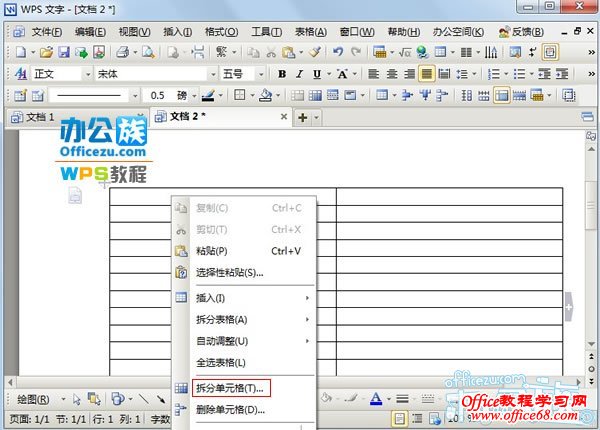This screenshot has width=600, height=430.
Task: Align text left
Action: pos(373,74)
